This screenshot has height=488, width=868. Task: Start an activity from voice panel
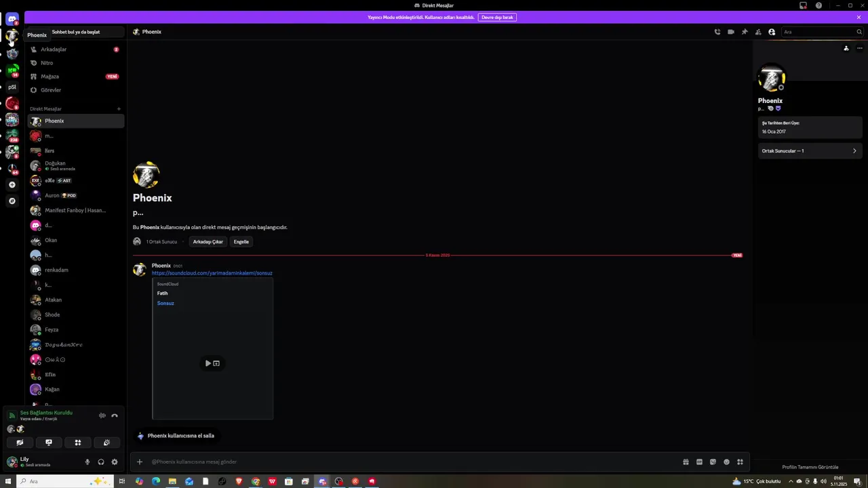pos(78,443)
